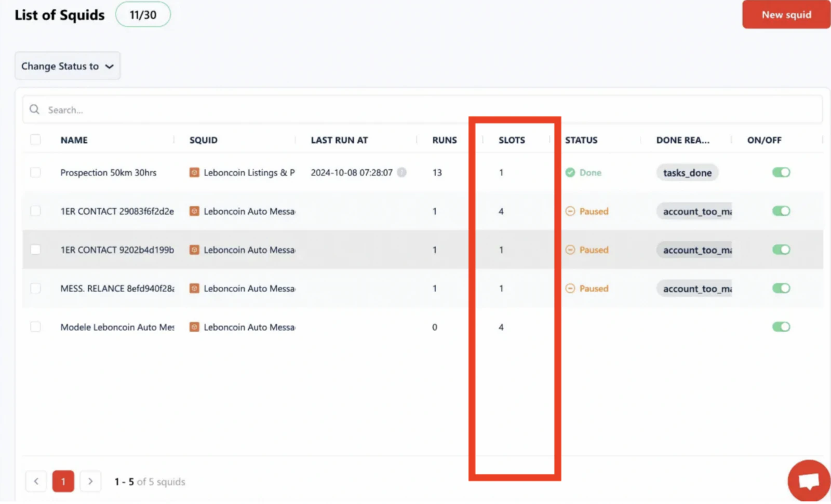831x504 pixels.
Task: Toggle the Modele Leboncoin Auto squid switch
Action: [781, 326]
